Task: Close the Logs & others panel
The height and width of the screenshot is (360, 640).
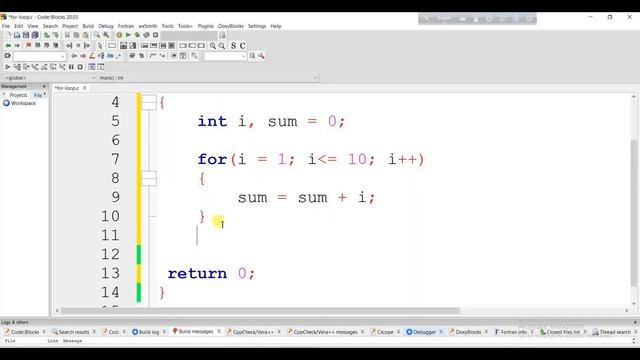Action: 635,322
